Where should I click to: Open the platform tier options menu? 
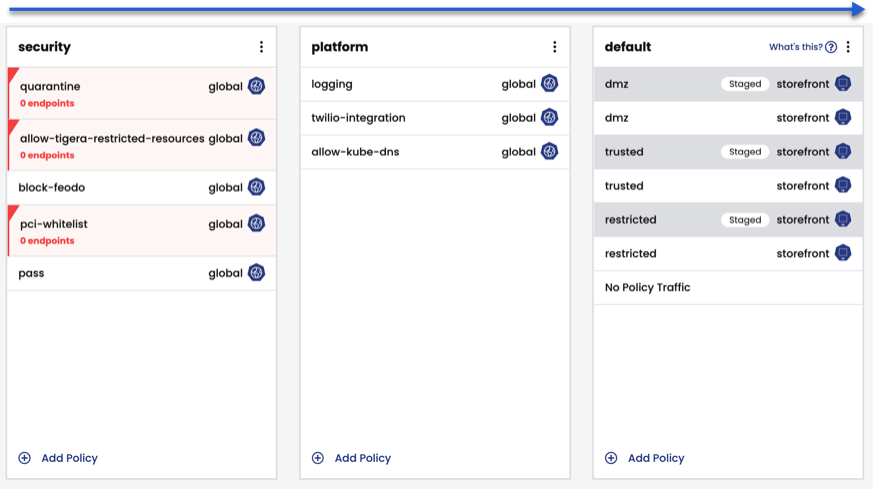point(555,47)
